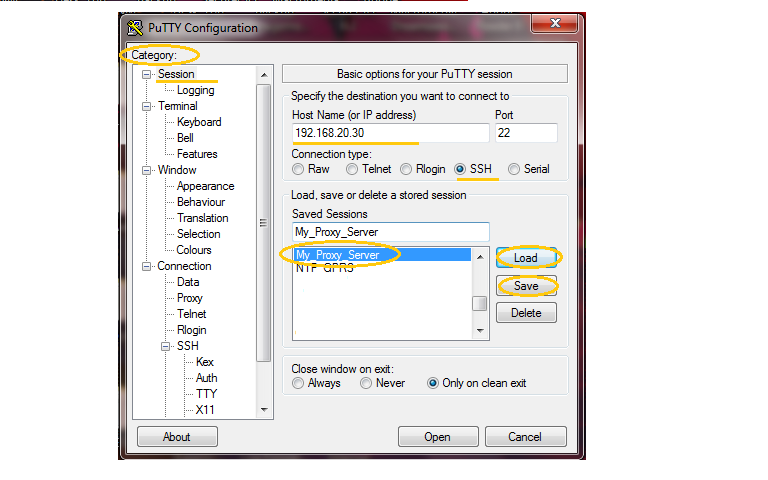Select the SSH connection type

click(x=459, y=169)
